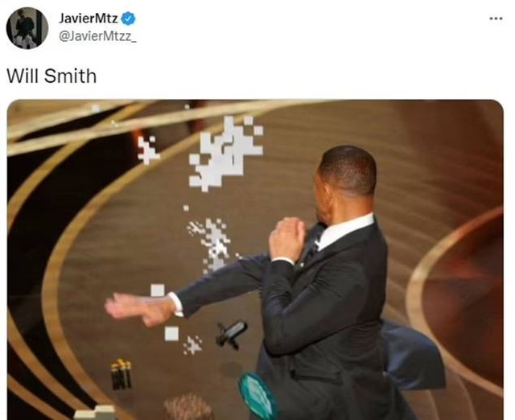Click the small pixel particle cluster near top left
The width and height of the screenshot is (515, 420).
148,150
